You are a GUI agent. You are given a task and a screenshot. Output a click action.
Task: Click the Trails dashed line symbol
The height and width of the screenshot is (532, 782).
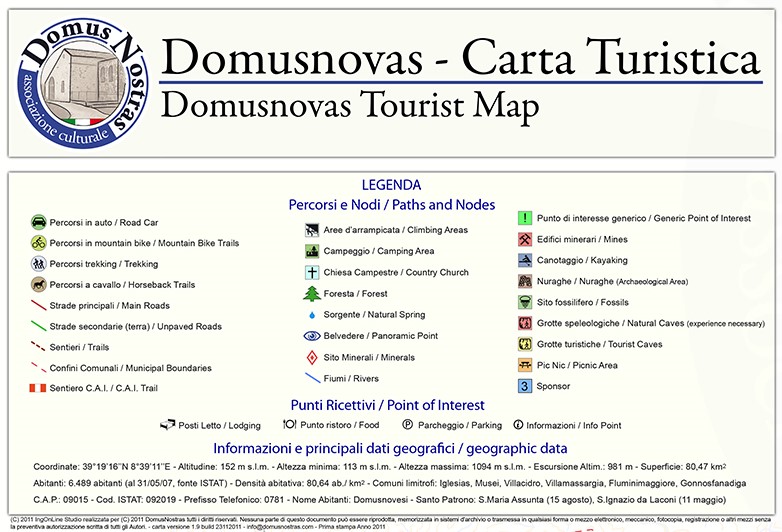point(38,347)
